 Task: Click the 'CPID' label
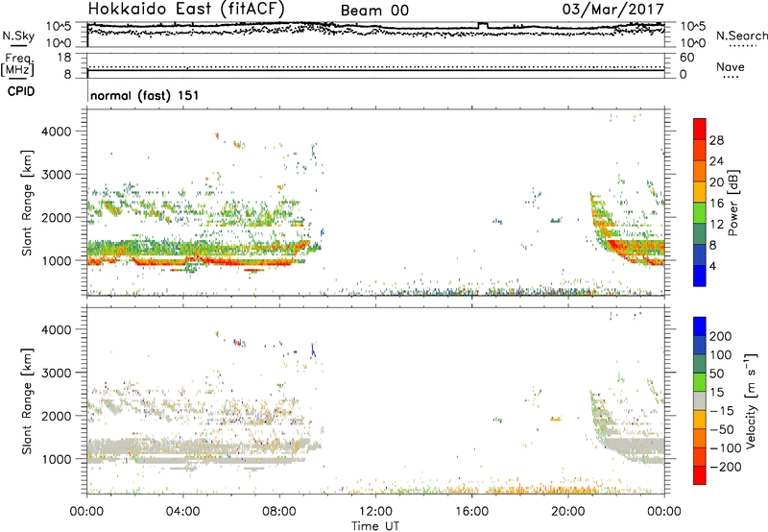(x=21, y=91)
